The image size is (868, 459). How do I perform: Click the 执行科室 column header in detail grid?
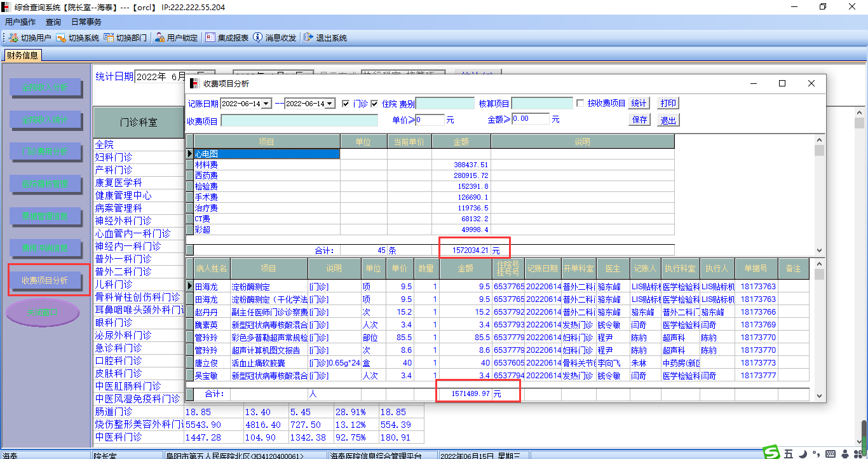(x=680, y=268)
